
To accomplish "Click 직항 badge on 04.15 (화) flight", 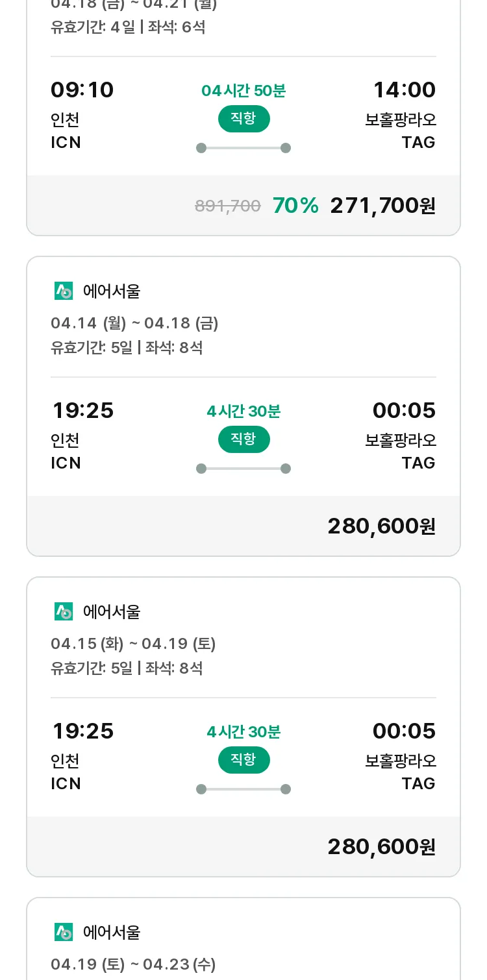I will point(243,760).
